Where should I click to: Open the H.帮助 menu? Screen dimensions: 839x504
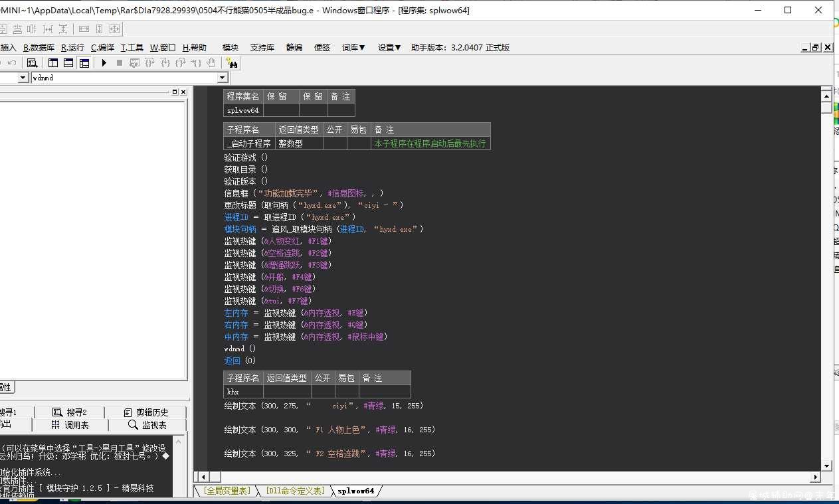pos(195,47)
